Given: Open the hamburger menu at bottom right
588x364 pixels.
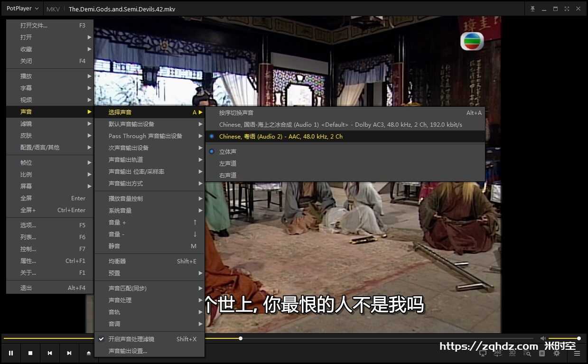Looking at the screenshot, I should (577, 353).
